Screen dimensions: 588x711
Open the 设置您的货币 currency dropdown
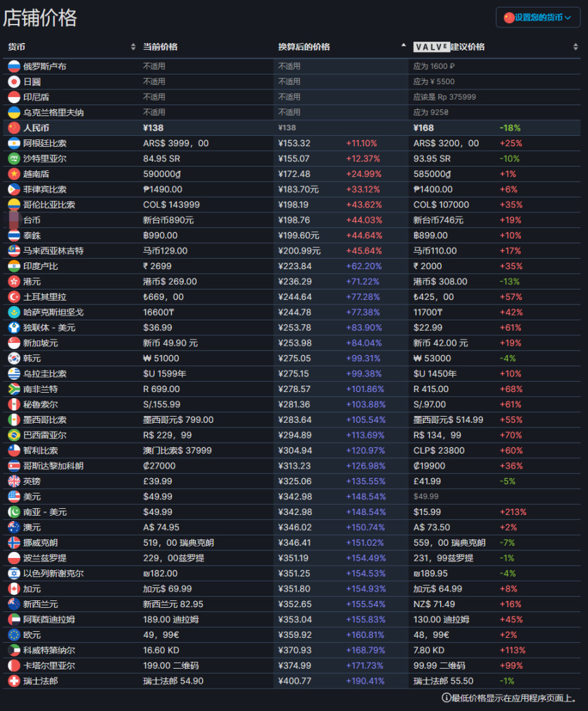(537, 18)
